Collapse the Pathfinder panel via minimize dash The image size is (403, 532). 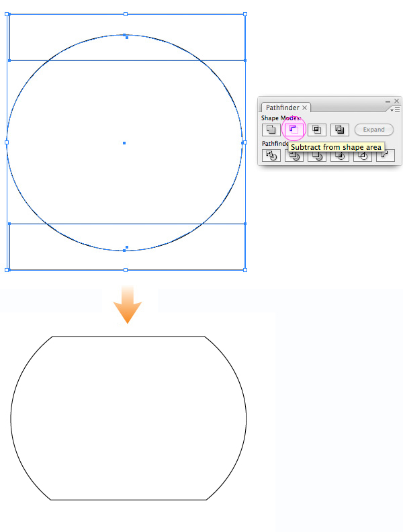pyautogui.click(x=388, y=101)
